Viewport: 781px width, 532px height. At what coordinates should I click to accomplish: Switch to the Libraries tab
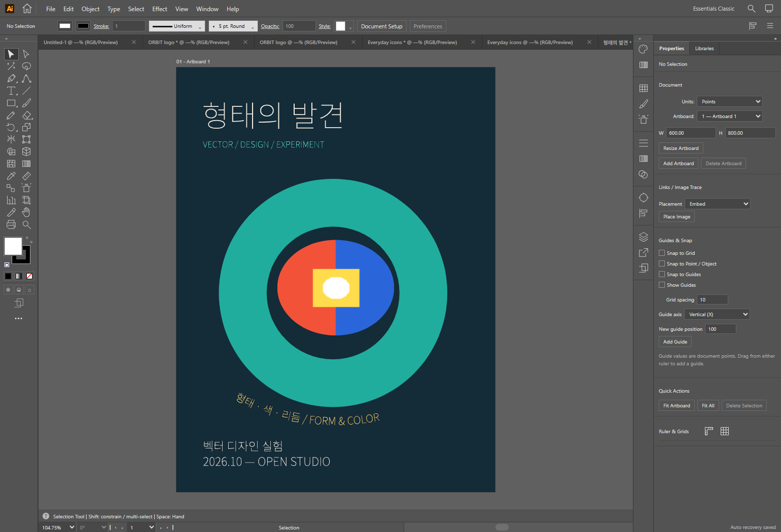point(704,49)
